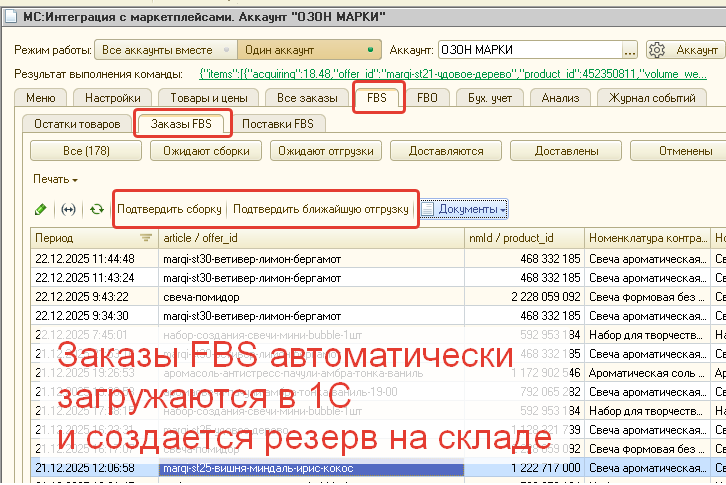Select the Все аккаунты вместе mode
Image resolution: width=726 pixels, height=485 pixels.
[158, 50]
